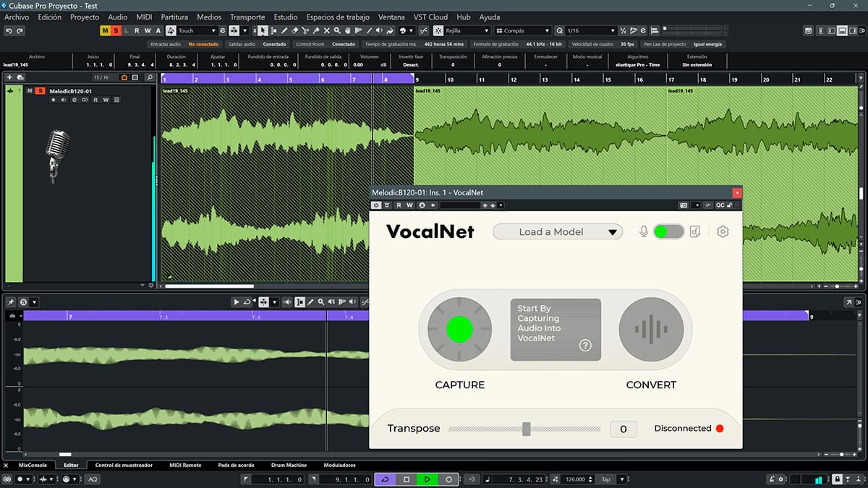Switch to the MIDI Remote tab

(x=185, y=465)
